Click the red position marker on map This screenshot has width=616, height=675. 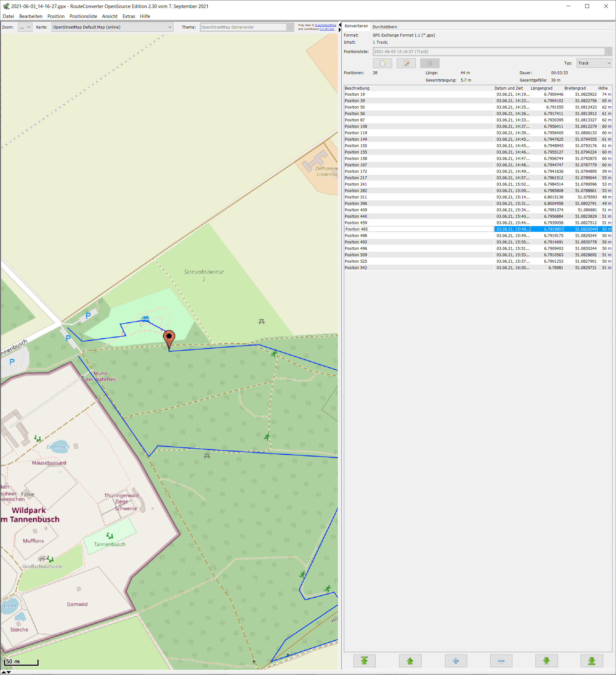[169, 337]
